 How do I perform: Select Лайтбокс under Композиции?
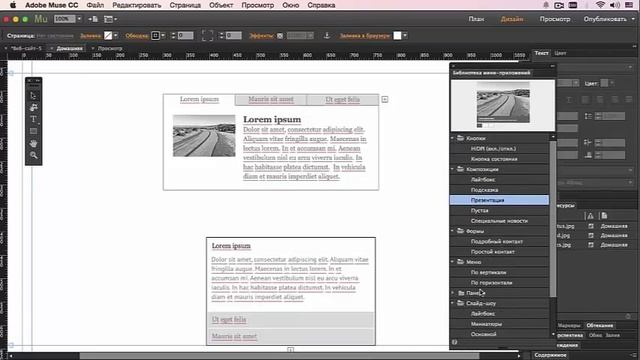click(x=499, y=179)
